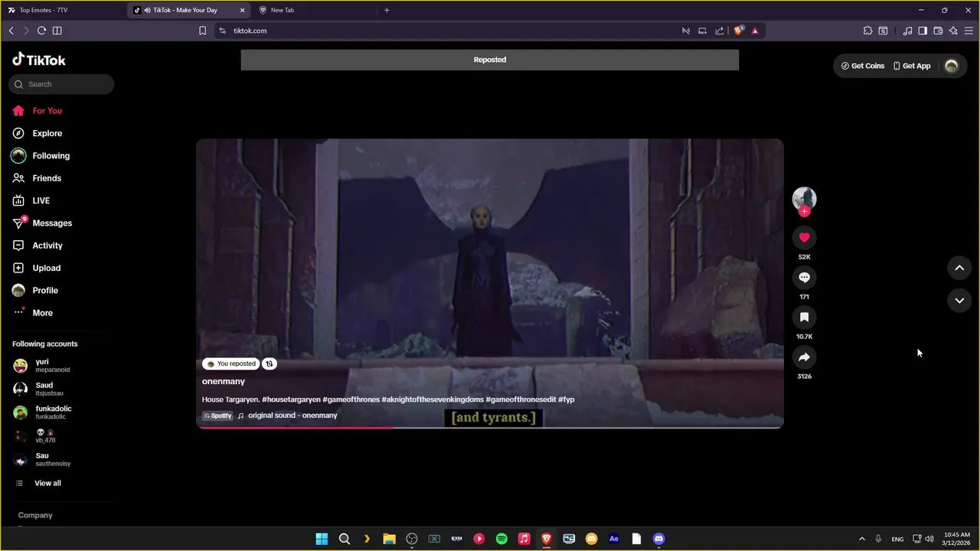
Task: Click the You reposted badge
Action: coord(231,364)
